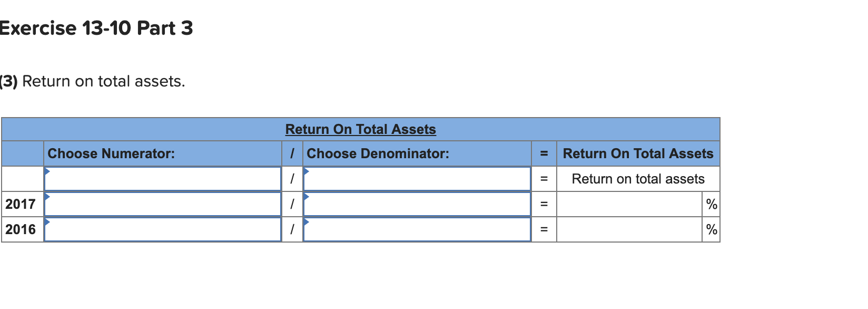Click the Return on total assets result label
This screenshot has width=868, height=309.
click(638, 179)
